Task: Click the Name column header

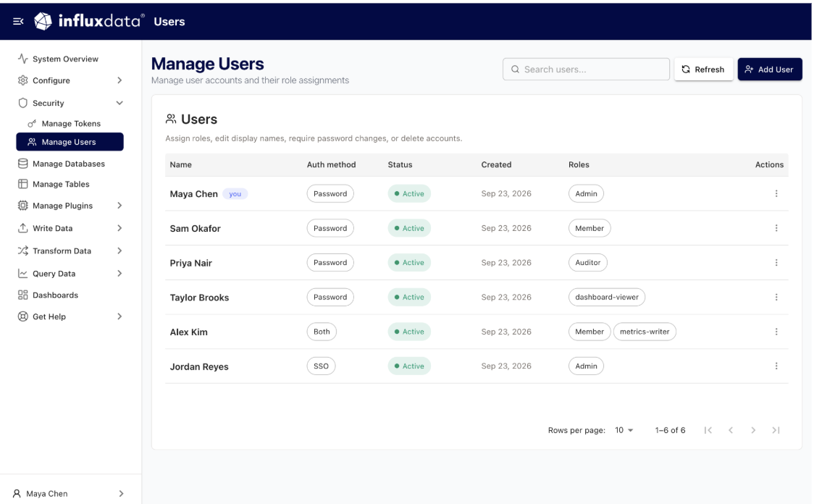Action: coord(180,164)
